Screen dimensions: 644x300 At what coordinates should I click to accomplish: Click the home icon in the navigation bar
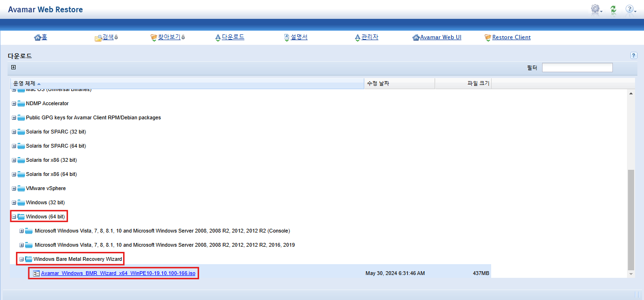(38, 37)
